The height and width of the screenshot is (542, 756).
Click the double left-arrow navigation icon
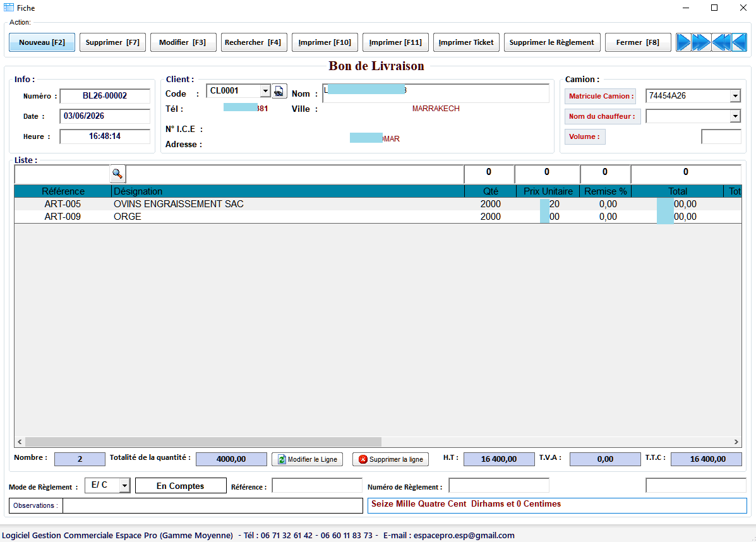(x=721, y=42)
